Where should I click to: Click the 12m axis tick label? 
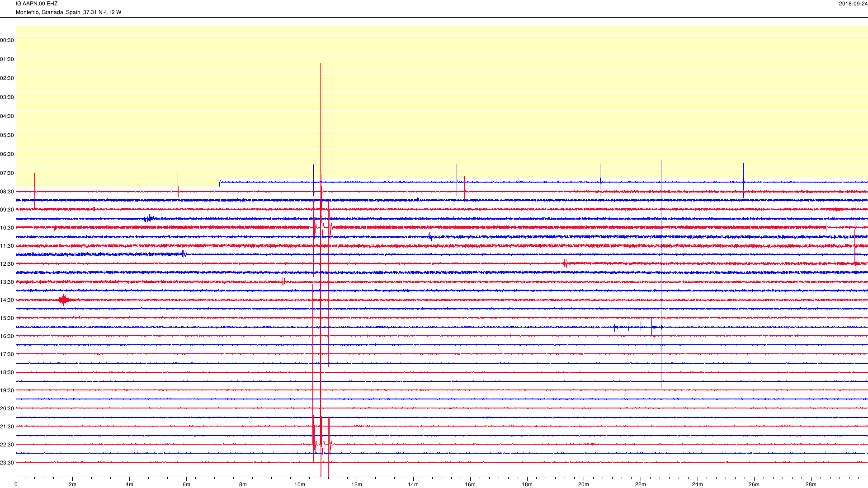coord(357,484)
